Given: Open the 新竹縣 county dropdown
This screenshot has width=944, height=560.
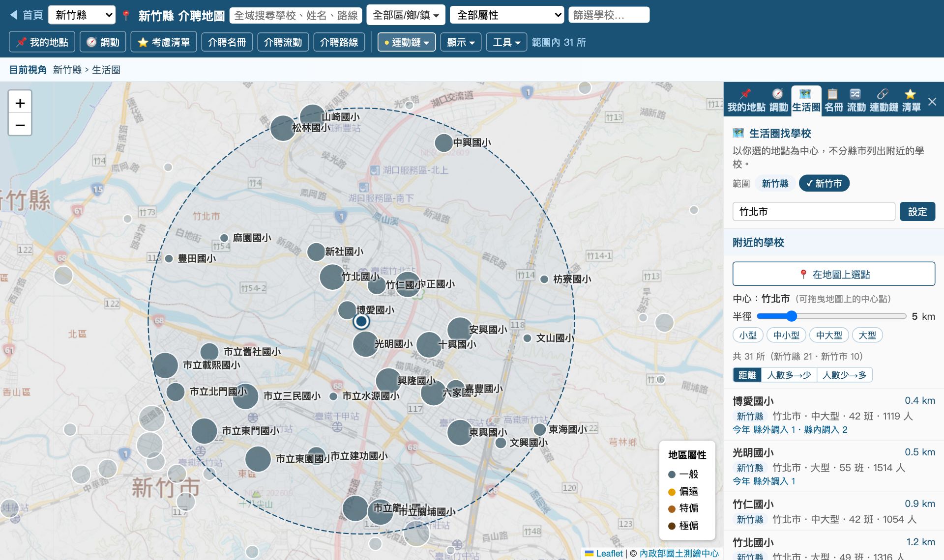Looking at the screenshot, I should click(x=82, y=15).
